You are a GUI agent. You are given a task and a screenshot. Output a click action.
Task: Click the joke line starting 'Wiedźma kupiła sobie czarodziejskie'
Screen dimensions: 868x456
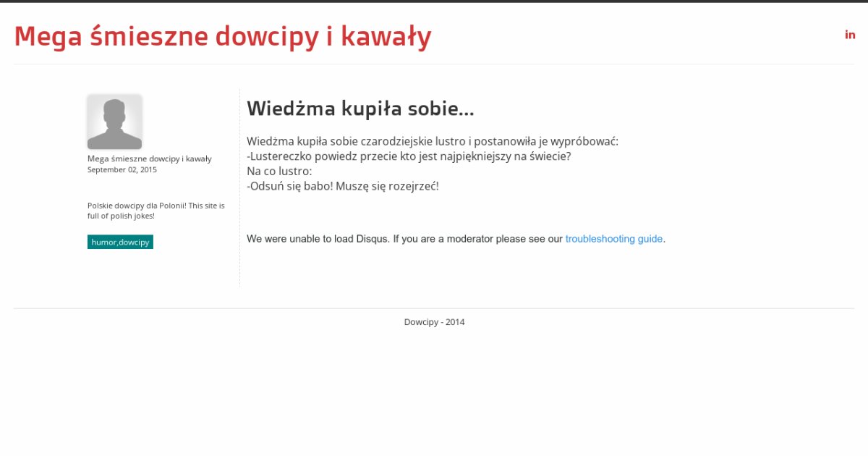(x=432, y=141)
